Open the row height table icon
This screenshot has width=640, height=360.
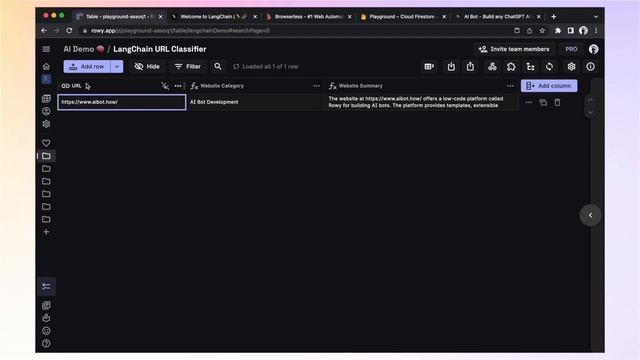[x=429, y=67]
